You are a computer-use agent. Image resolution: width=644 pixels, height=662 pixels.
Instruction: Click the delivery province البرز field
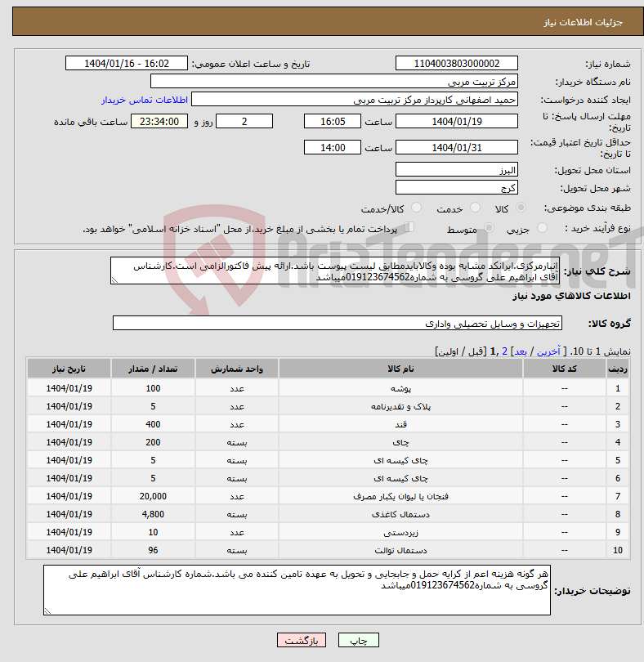coord(457,170)
